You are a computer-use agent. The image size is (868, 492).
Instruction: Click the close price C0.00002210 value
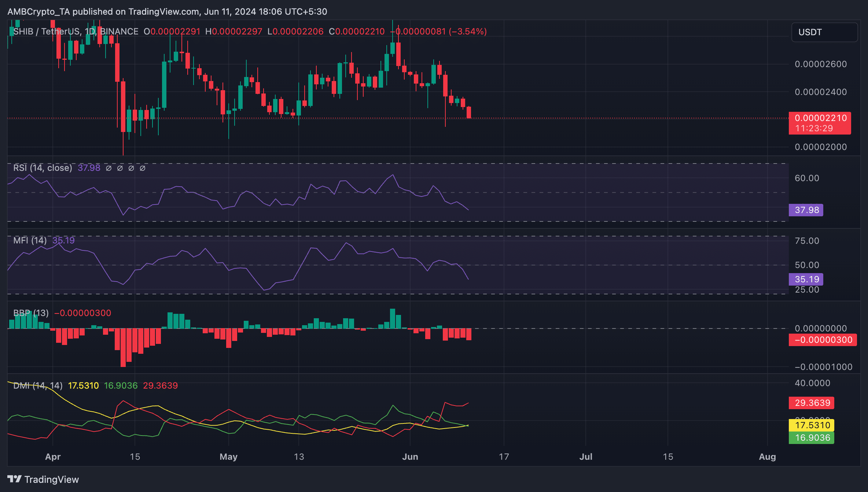(357, 32)
